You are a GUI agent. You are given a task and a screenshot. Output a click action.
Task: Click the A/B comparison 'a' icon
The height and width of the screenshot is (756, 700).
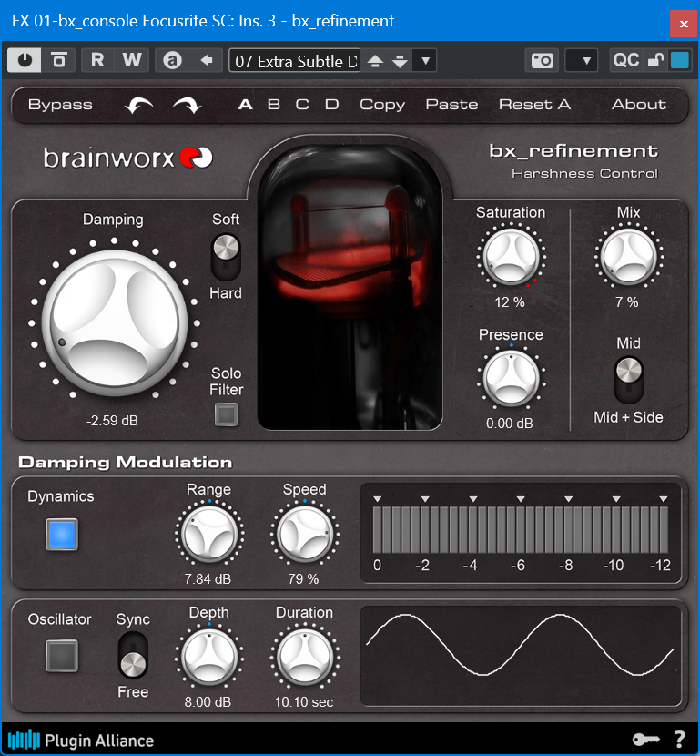point(172,60)
